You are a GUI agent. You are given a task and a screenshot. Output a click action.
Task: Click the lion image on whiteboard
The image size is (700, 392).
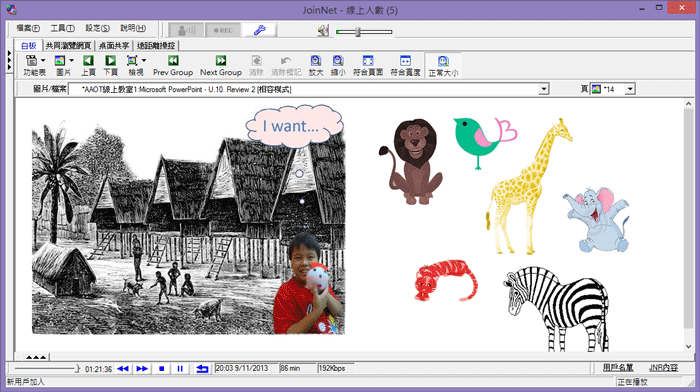tap(412, 162)
